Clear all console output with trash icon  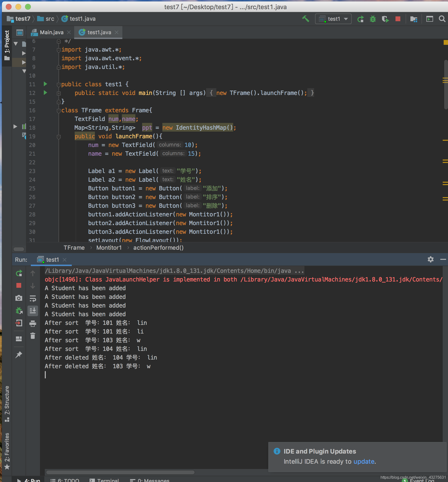tap(33, 335)
